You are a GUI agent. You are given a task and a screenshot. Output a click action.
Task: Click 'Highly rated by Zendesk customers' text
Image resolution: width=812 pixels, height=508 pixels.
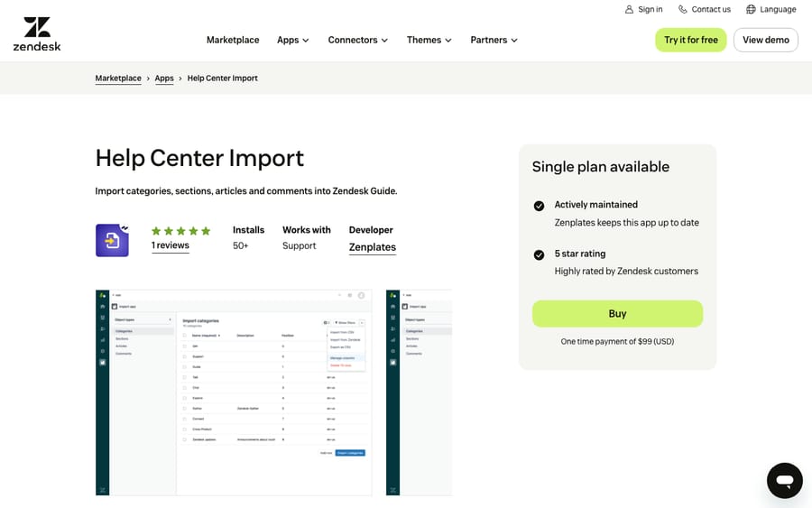click(626, 272)
